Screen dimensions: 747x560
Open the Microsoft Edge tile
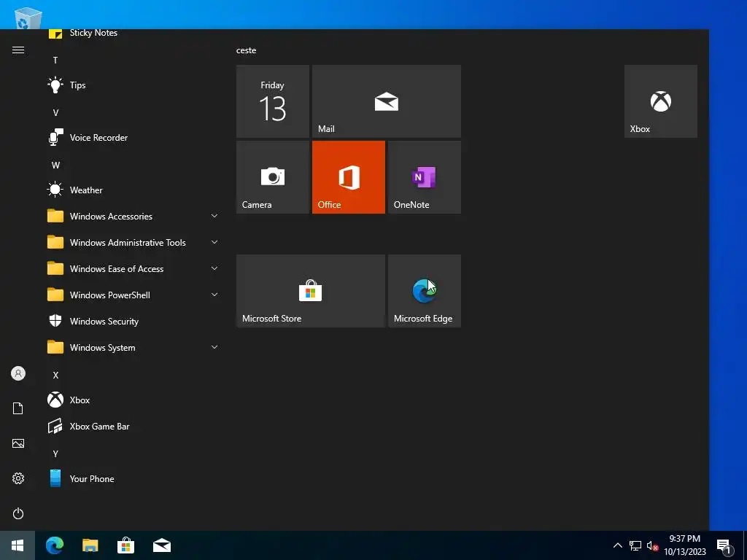424,291
